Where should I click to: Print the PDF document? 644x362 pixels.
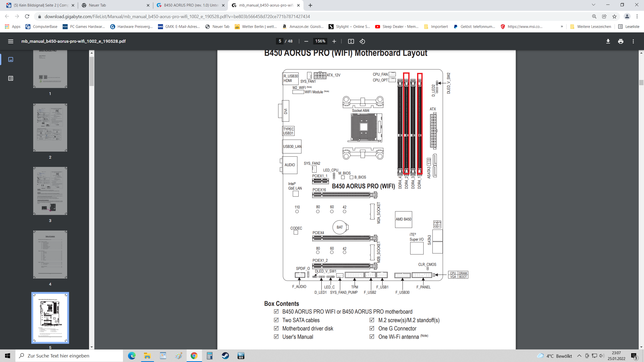(x=621, y=41)
